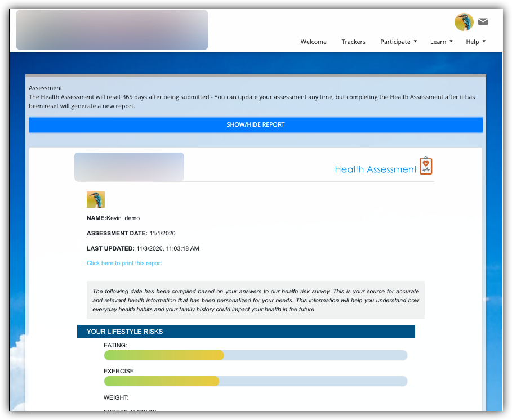Click the Health Assessment clipboard icon

tap(426, 166)
